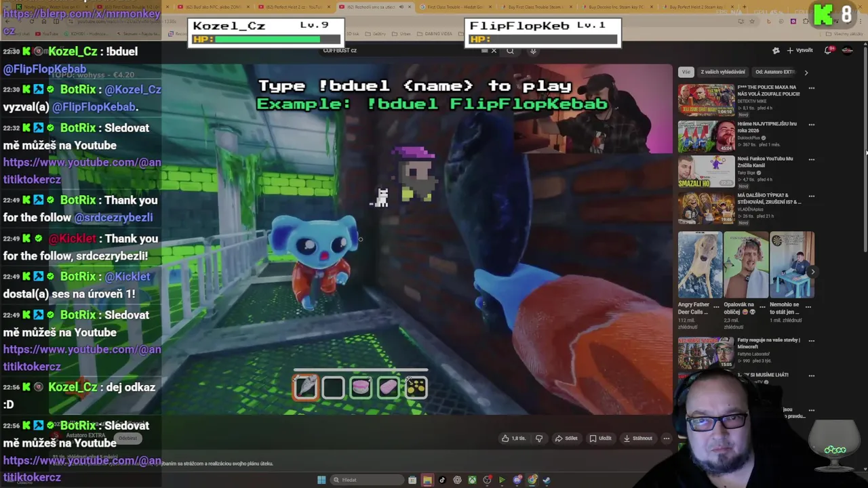Select the yellow dotted item in game hotbar

[416, 387]
